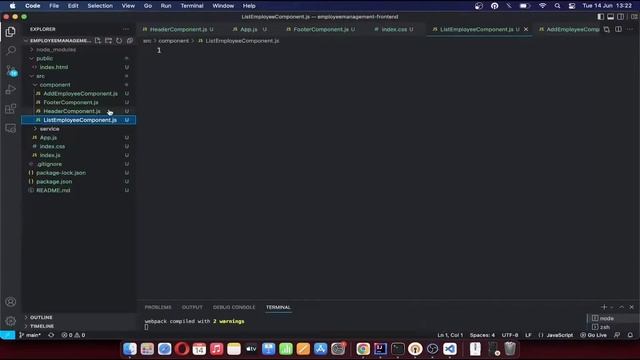Close the ListEmployeeComponent.js tab
Image resolution: width=640 pixels, height=360 pixels.
click(x=526, y=29)
